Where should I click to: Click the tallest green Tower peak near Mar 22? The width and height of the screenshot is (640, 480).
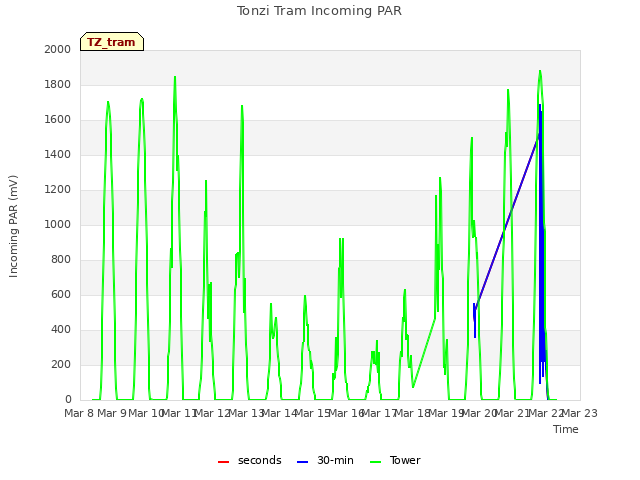(x=540, y=72)
